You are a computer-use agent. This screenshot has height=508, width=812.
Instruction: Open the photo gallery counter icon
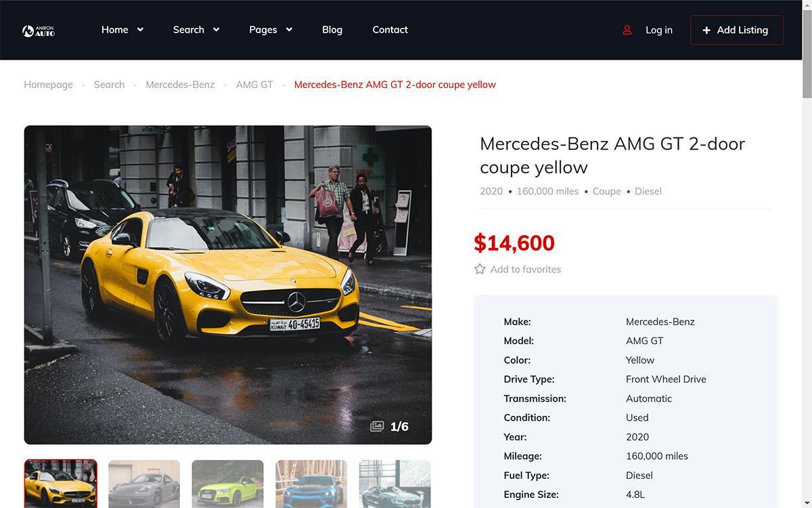(377, 426)
